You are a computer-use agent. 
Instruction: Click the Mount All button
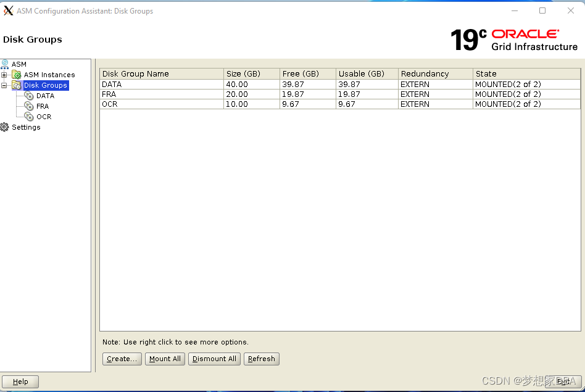pos(165,359)
